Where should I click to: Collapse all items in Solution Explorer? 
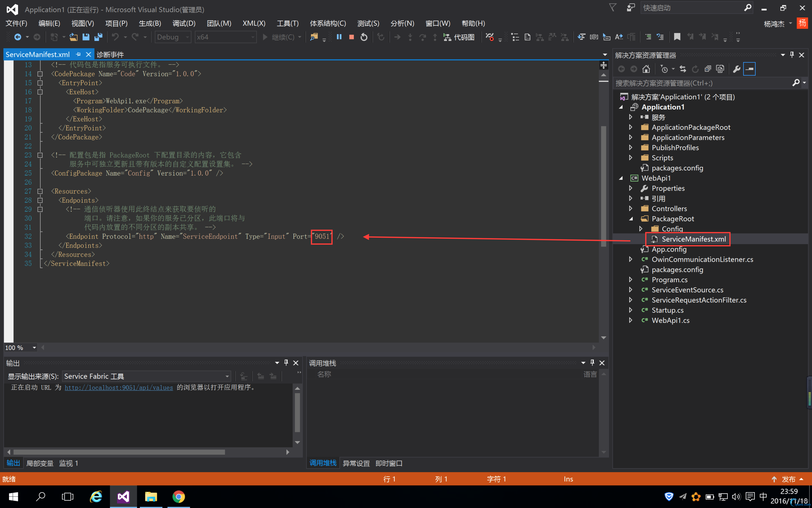tap(708, 69)
